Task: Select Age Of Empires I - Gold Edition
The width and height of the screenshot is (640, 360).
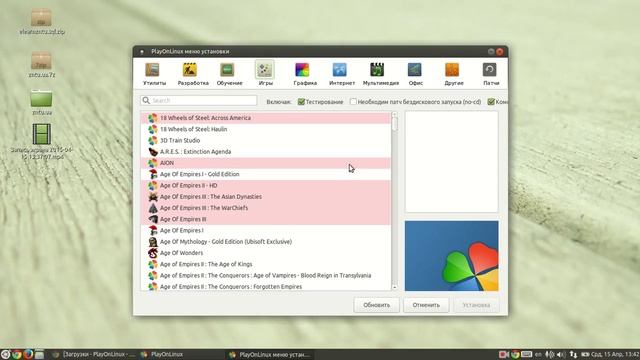Action: coord(266,174)
